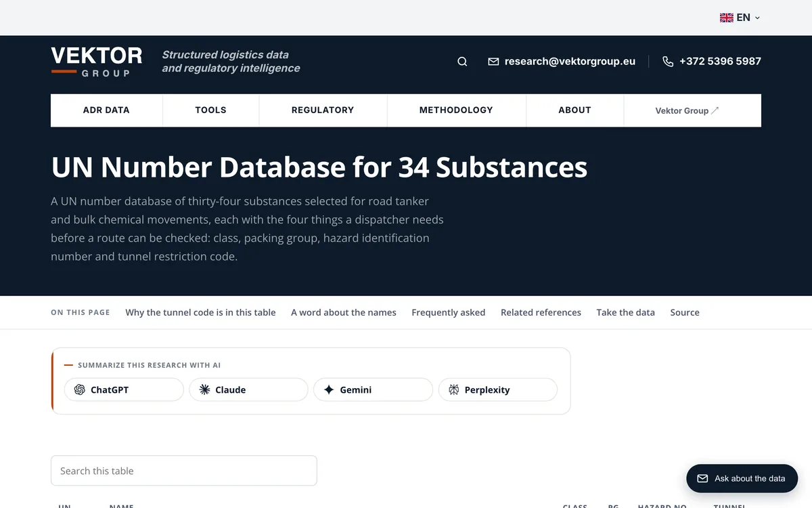Screen dimensions: 812x508
Task: Open the REGULATORY menu
Action: (x=323, y=110)
